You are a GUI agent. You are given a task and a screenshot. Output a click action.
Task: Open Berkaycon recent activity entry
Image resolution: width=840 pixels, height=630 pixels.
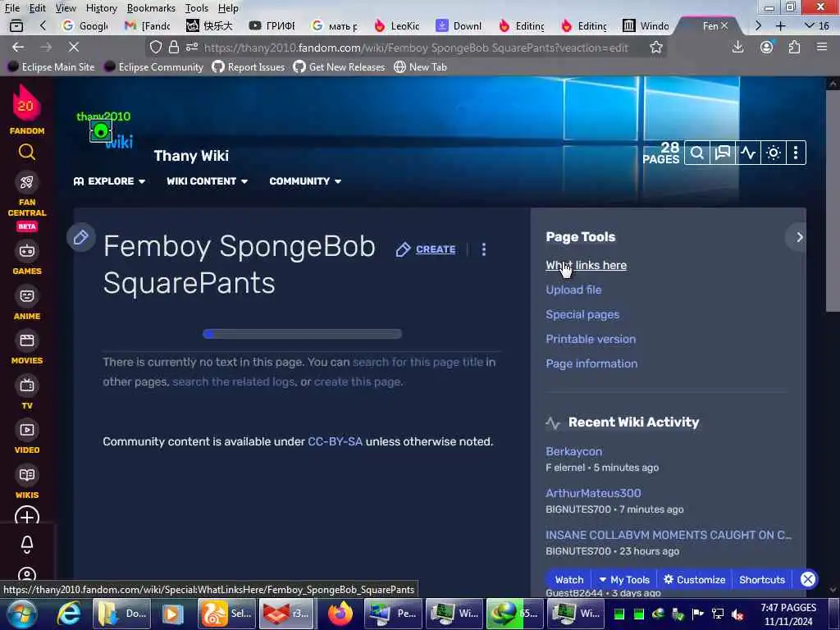pos(573,452)
